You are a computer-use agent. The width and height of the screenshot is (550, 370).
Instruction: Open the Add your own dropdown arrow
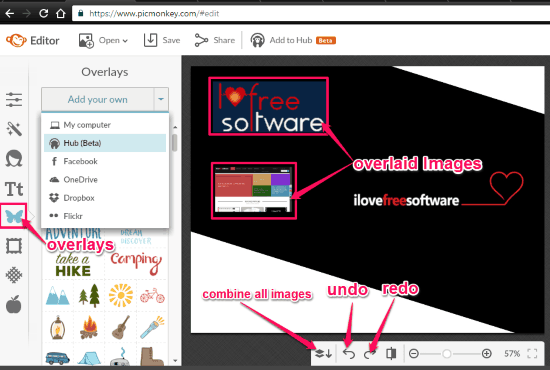click(161, 99)
